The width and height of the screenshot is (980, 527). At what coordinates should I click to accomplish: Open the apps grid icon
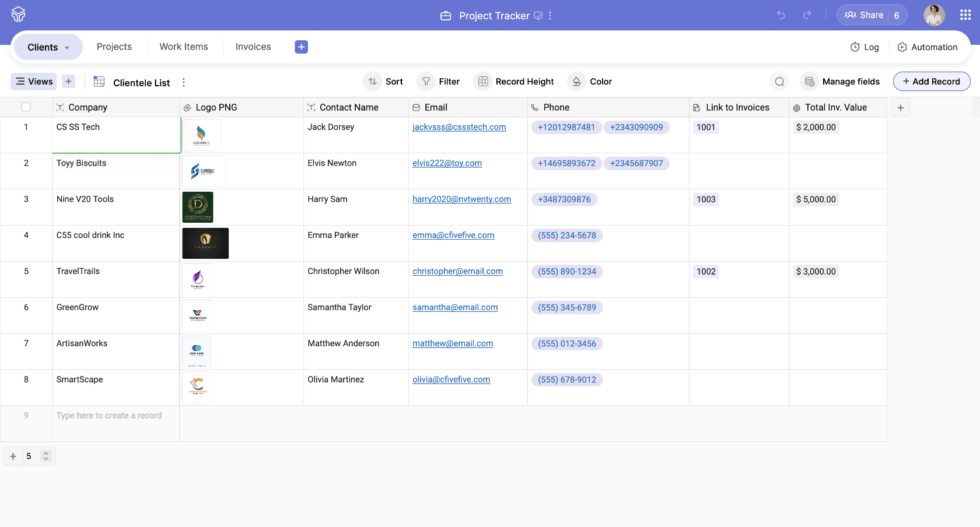(965, 15)
